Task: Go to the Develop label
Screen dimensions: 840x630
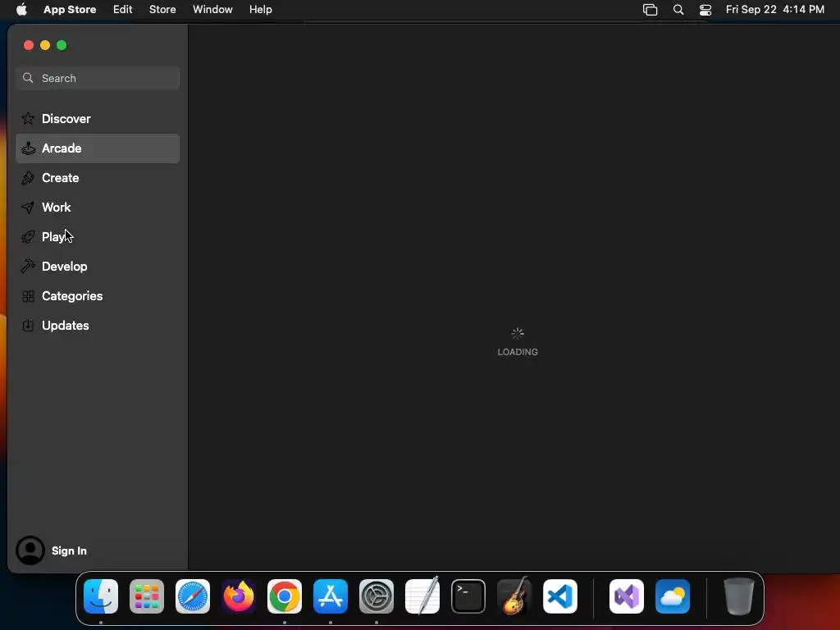Action: [x=64, y=267]
